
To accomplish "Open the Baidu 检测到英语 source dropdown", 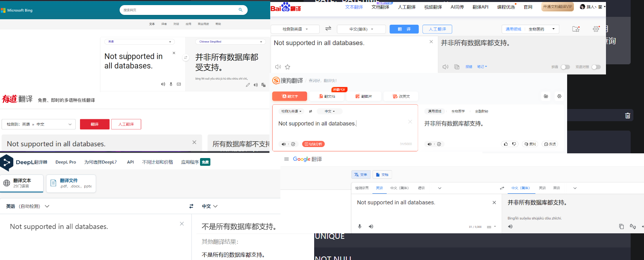I will click(x=295, y=29).
